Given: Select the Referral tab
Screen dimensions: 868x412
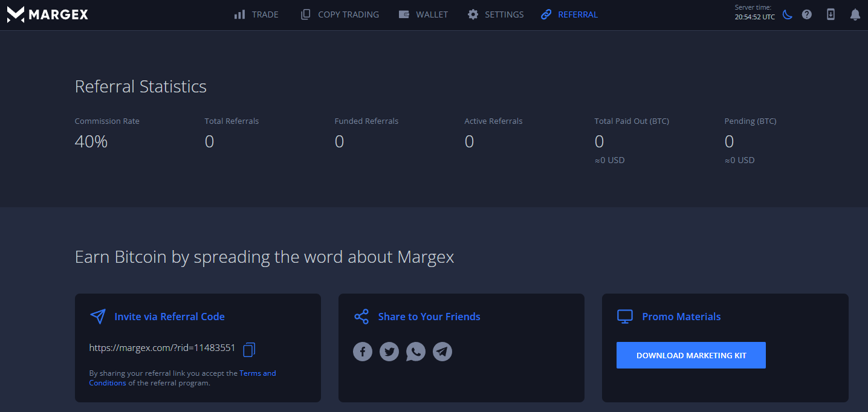Looking at the screenshot, I should pyautogui.click(x=569, y=14).
